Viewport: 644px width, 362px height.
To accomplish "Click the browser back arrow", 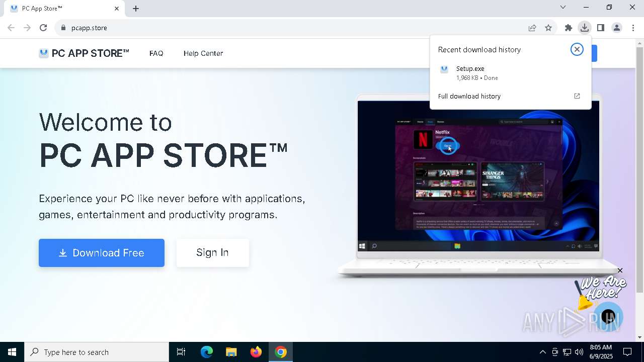I will coord(11,28).
